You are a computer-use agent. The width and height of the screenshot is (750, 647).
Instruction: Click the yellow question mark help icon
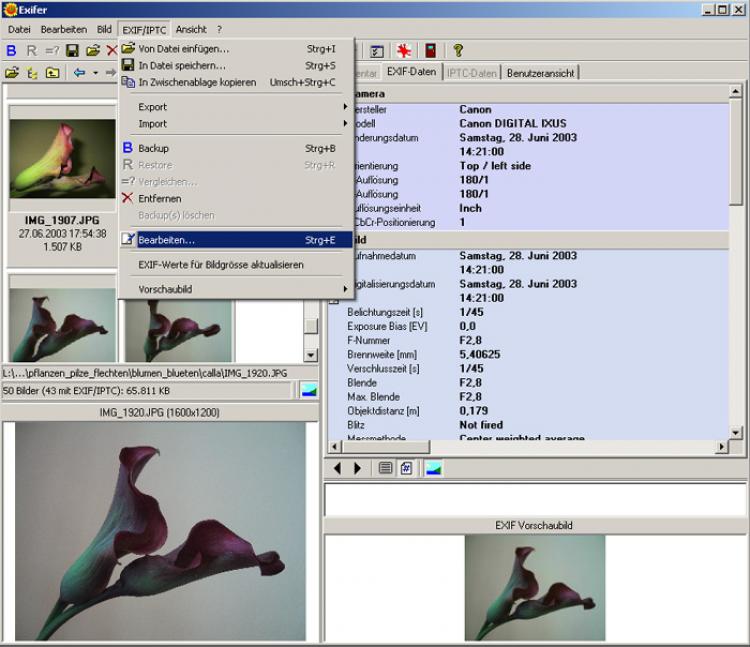(x=458, y=50)
